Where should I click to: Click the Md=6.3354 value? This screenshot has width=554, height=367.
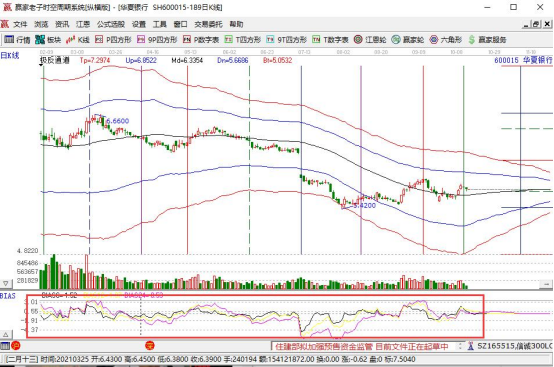click(187, 60)
